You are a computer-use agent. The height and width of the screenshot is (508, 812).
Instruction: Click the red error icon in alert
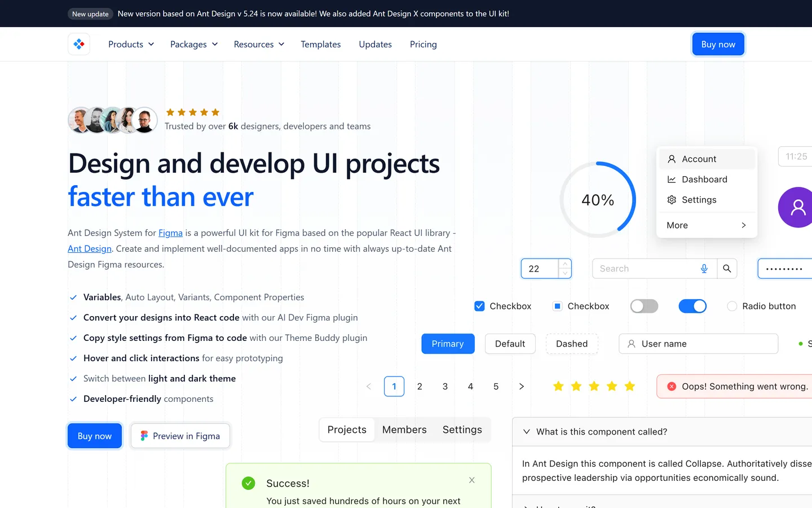(x=672, y=387)
